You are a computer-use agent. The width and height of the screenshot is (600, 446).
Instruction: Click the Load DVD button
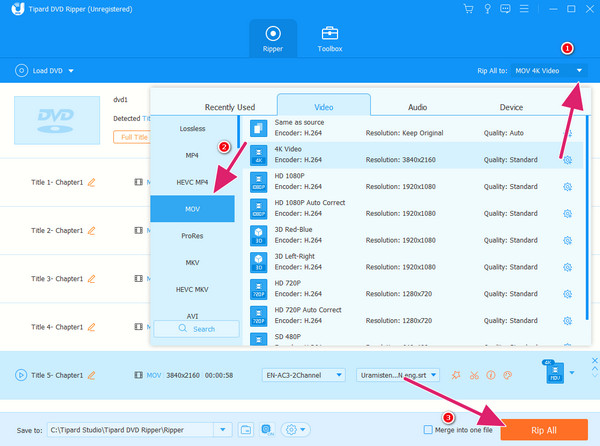(x=39, y=71)
